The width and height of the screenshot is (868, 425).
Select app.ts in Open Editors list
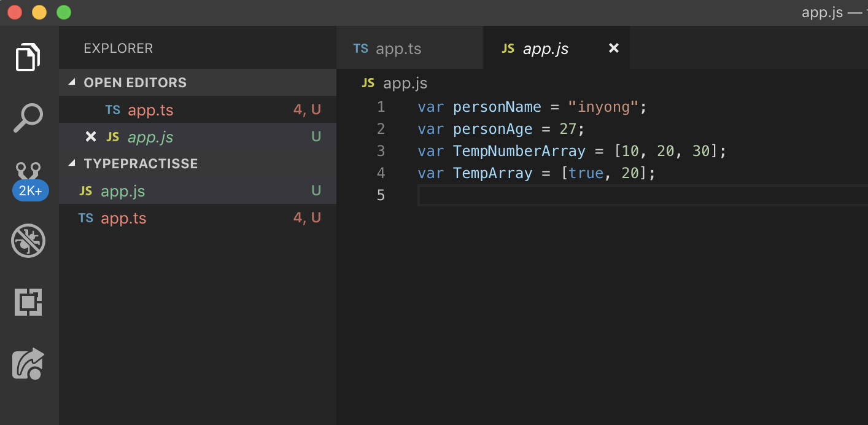(198, 110)
